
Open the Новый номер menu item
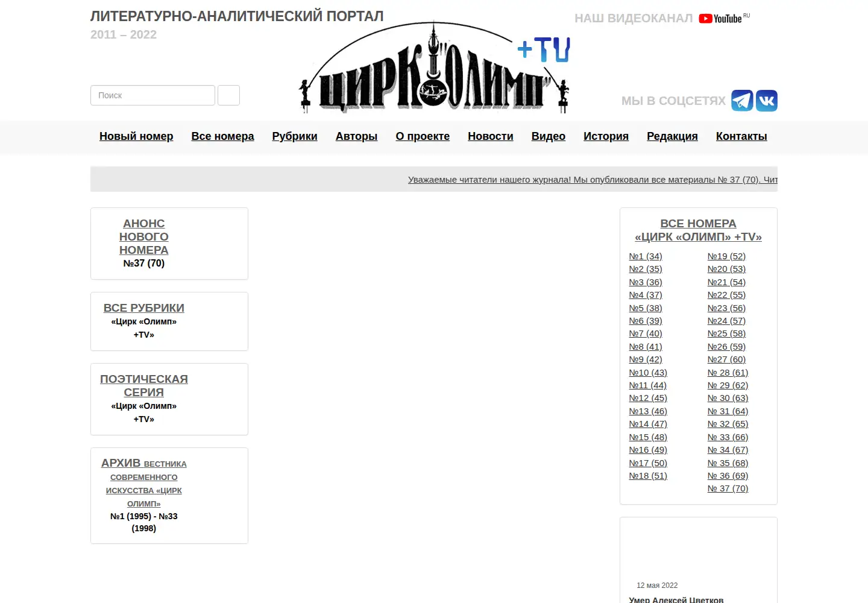[136, 136]
